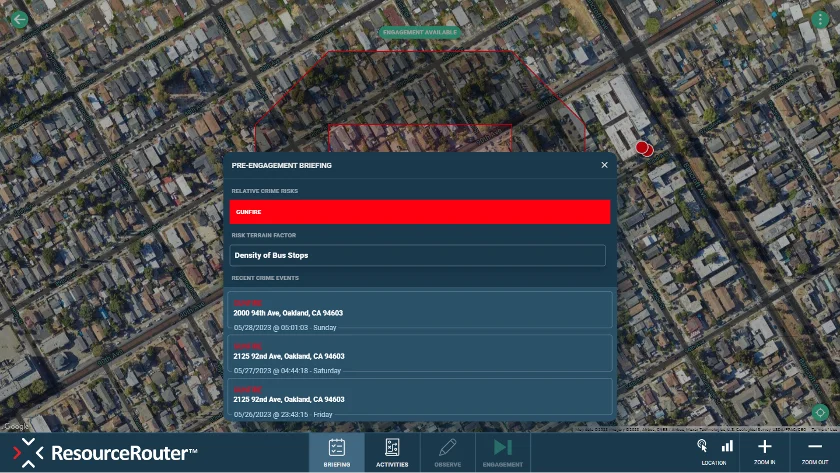Click the green back arrow button
Screen dimensions: 840x473
point(18,19)
